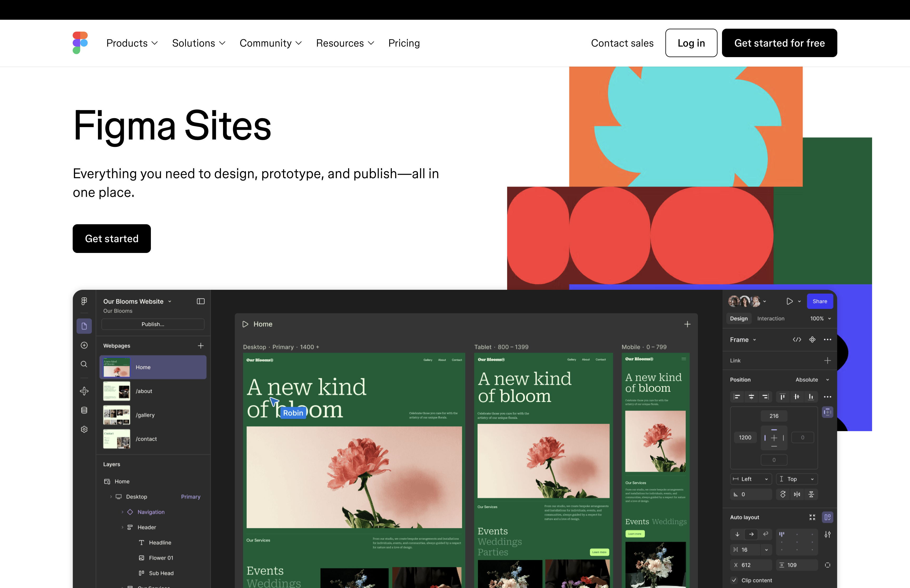Click the Preview play button near Share

pos(789,301)
